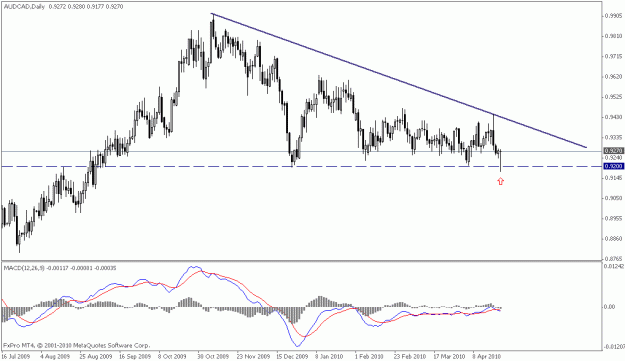Image resolution: width=625 pixels, height=361 pixels.
Task: Click the 8 Jan 2010 date label
Action: pos(329,356)
